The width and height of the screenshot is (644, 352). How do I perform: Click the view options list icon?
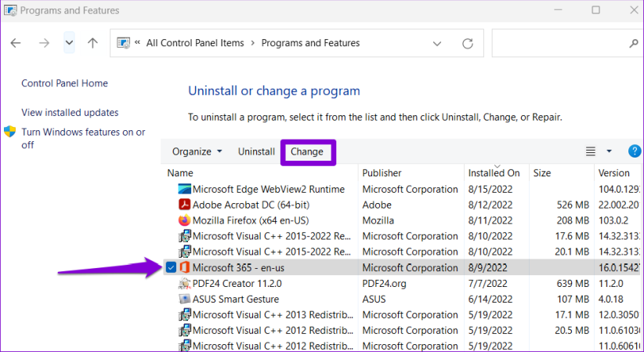click(x=591, y=151)
